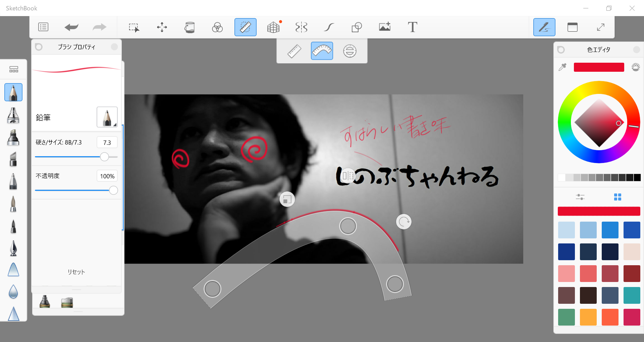Open the brush library icon
644x342 pixels.
pyautogui.click(x=14, y=69)
